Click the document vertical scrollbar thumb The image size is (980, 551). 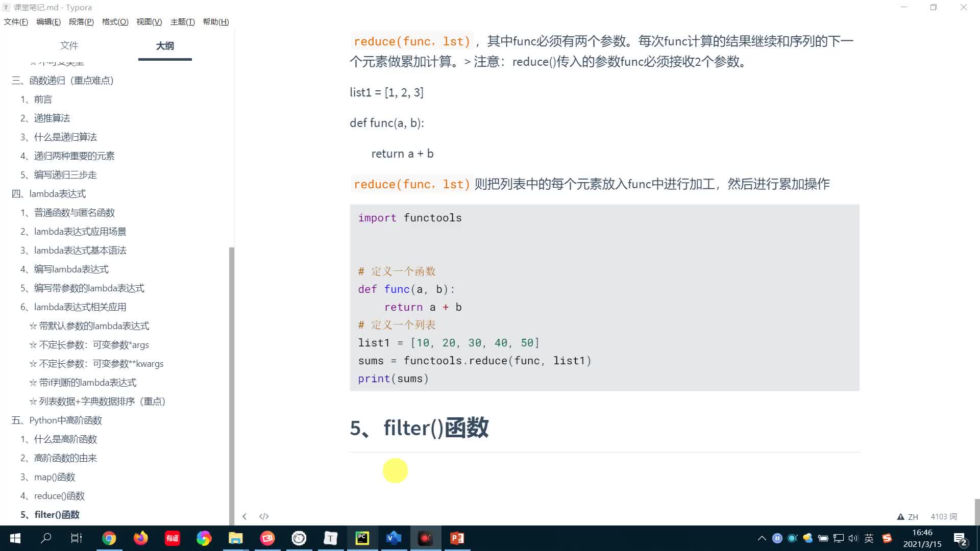click(x=977, y=511)
